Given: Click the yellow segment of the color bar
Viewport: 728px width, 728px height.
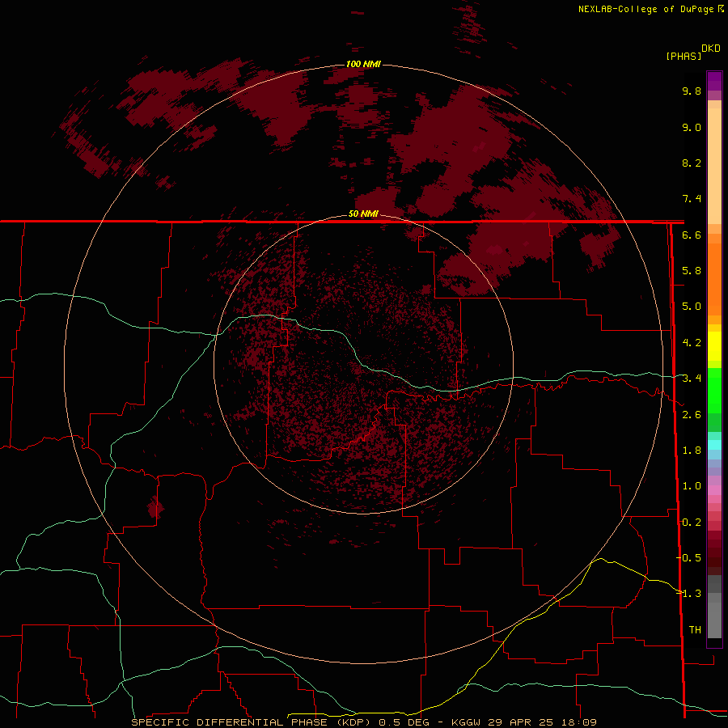Looking at the screenshot, I should click(714, 346).
